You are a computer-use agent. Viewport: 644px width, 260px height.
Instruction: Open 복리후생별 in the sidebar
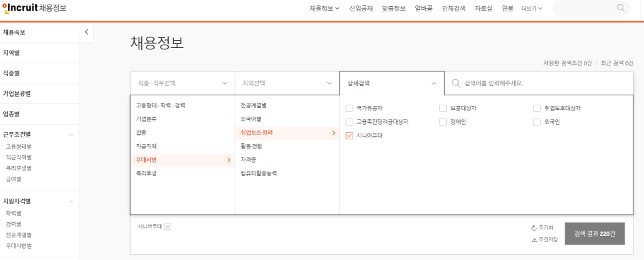tap(19, 169)
